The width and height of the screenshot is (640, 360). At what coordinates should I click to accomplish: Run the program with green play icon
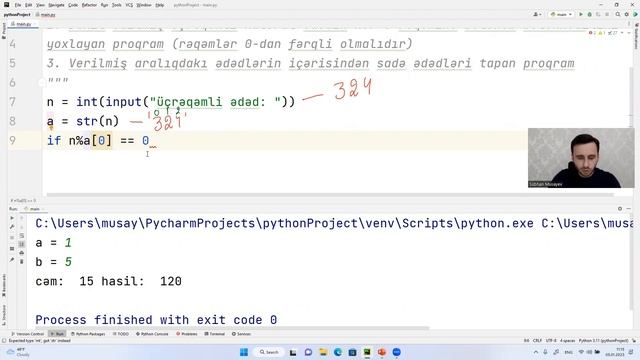pos(581,14)
